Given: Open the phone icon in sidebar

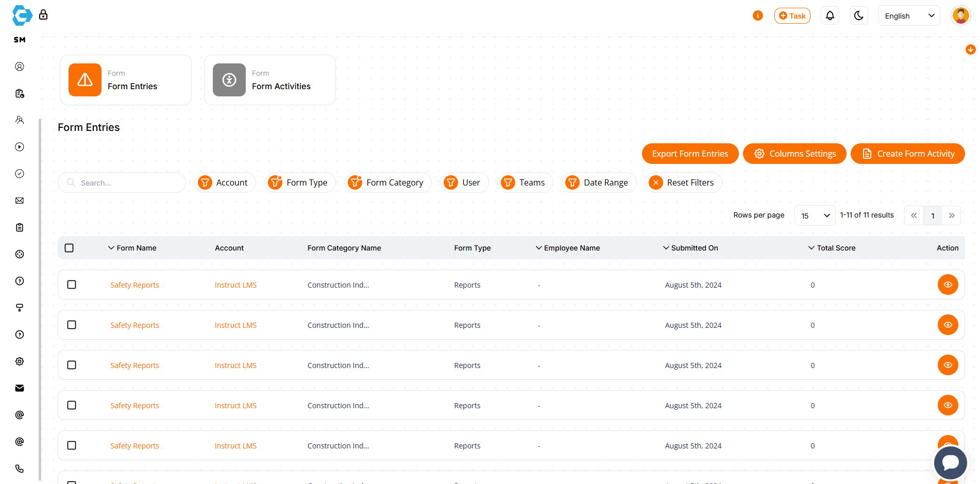Looking at the screenshot, I should tap(20, 469).
